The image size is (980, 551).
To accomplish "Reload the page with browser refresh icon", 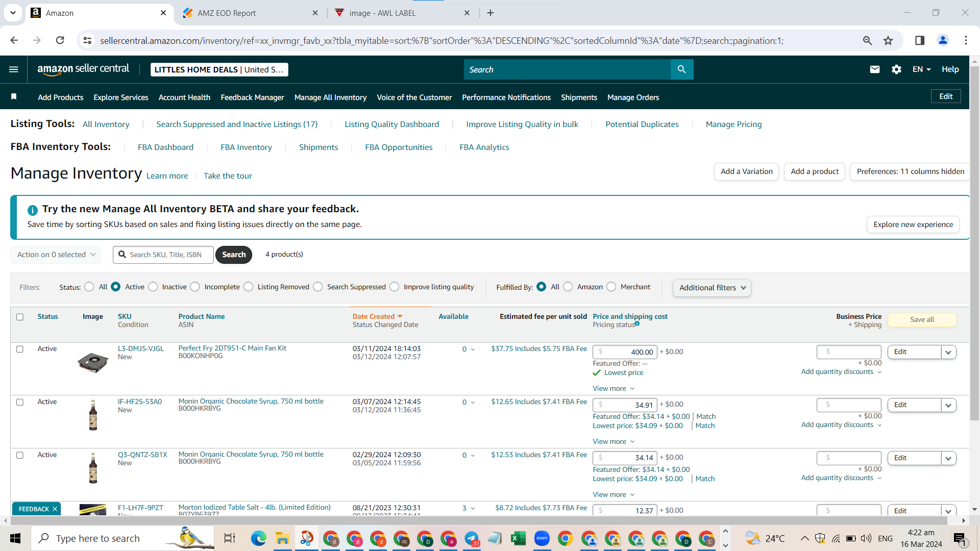I will [x=60, y=40].
